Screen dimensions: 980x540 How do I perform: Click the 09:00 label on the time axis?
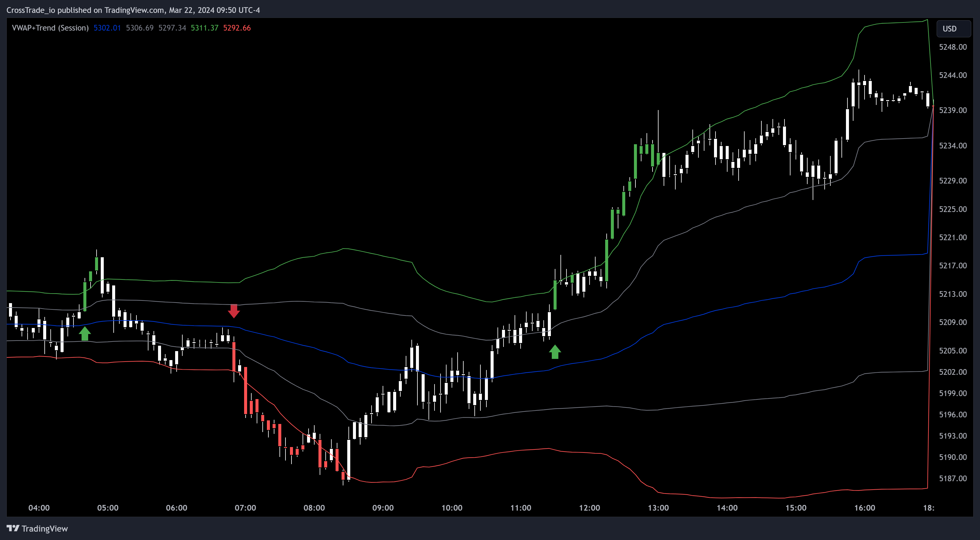[x=384, y=508]
